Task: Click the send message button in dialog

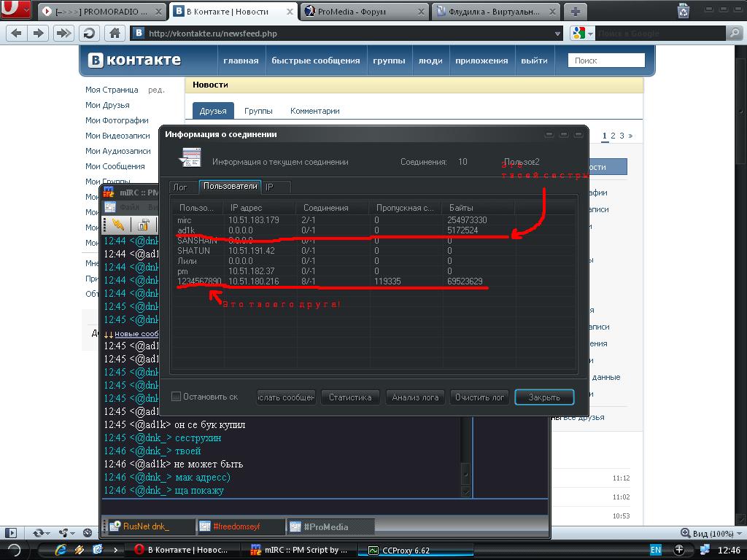Action: point(286,397)
